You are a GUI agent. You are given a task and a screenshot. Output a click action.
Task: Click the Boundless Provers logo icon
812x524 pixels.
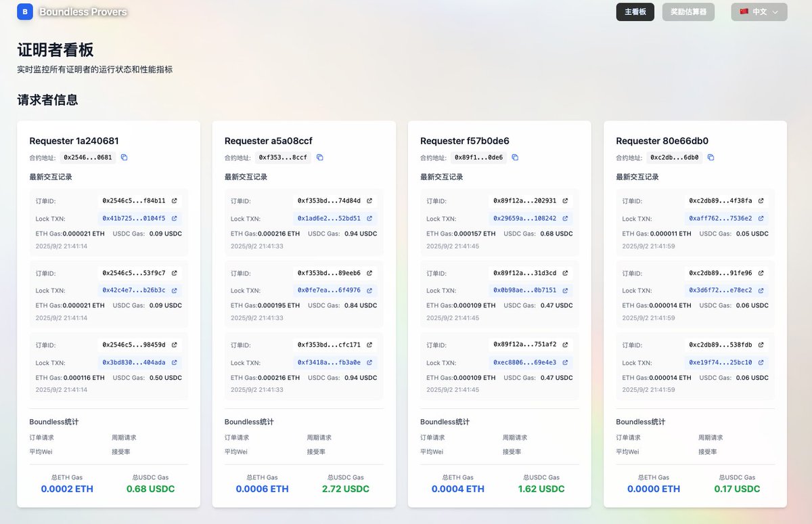(25, 12)
